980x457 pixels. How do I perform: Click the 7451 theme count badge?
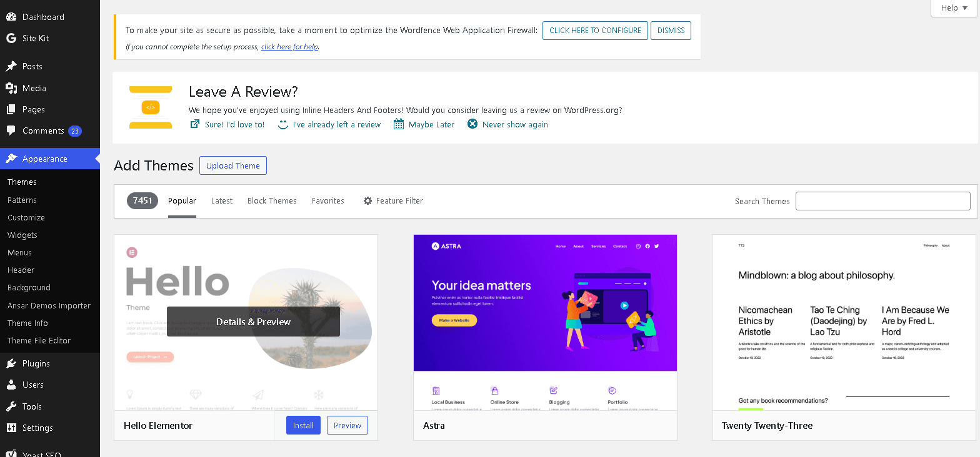(x=142, y=200)
